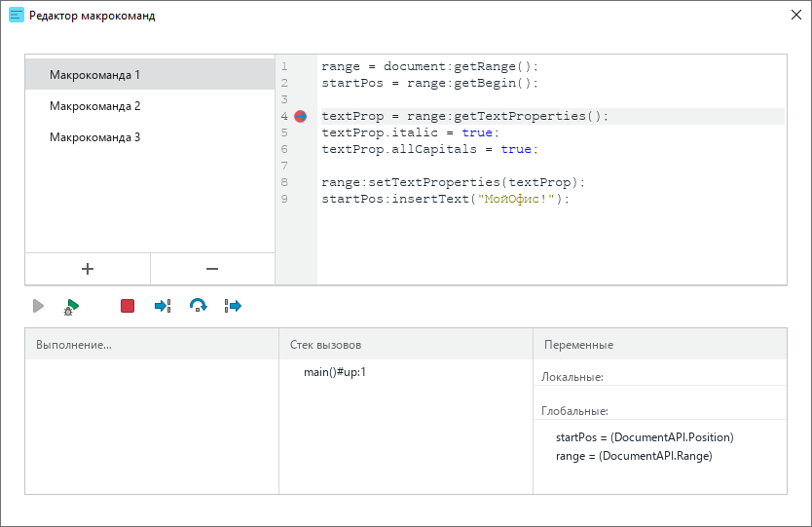The image size is (812, 527).
Task: Click the Переменные panel header
Action: 660,345
